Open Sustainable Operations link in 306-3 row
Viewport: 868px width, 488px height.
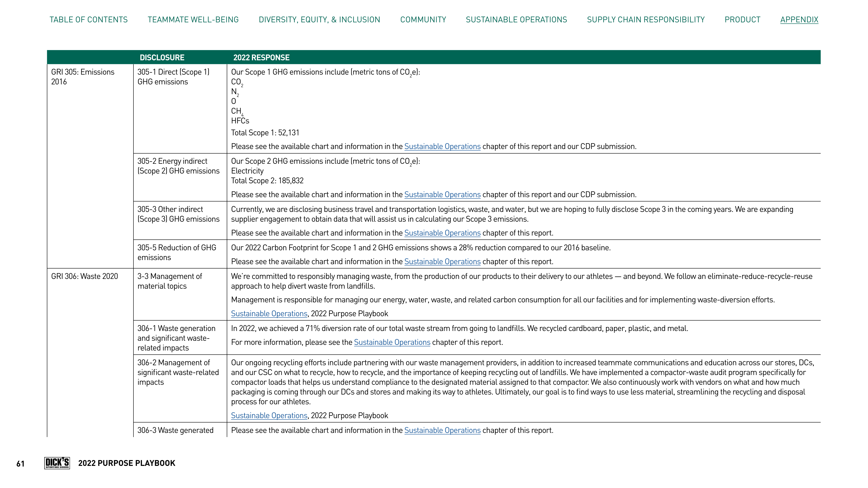[x=442, y=430]
